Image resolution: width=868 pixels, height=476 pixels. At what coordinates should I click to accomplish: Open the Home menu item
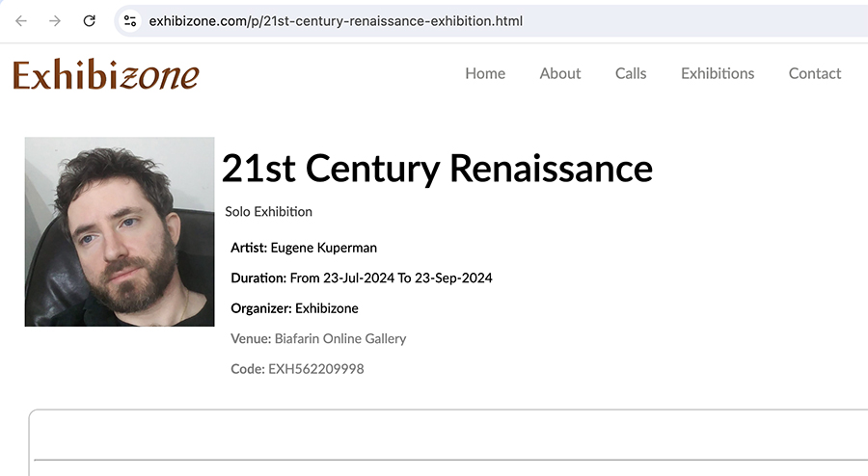click(x=485, y=73)
